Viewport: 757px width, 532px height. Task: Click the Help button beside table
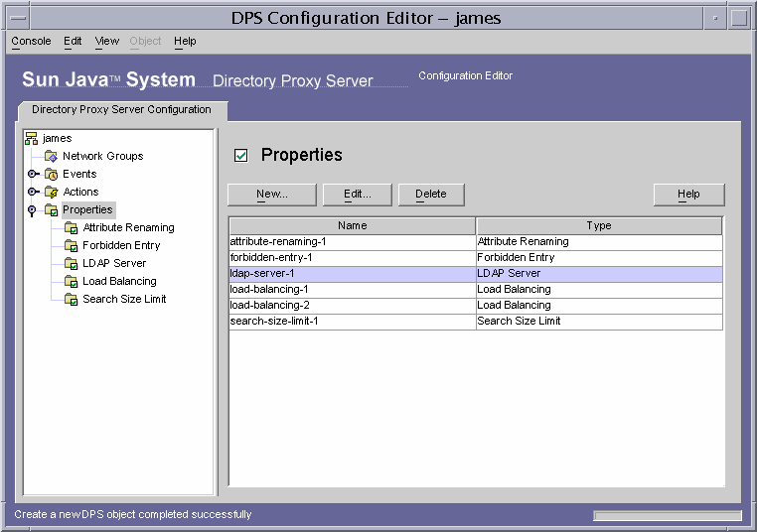pos(688,195)
